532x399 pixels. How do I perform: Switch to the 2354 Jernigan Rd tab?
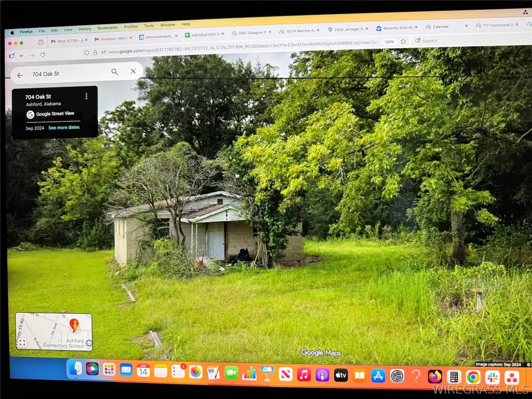point(347,29)
